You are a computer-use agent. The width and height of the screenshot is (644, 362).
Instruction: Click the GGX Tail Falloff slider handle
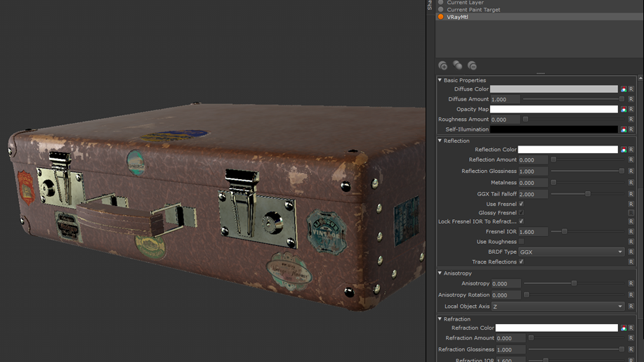coord(588,194)
